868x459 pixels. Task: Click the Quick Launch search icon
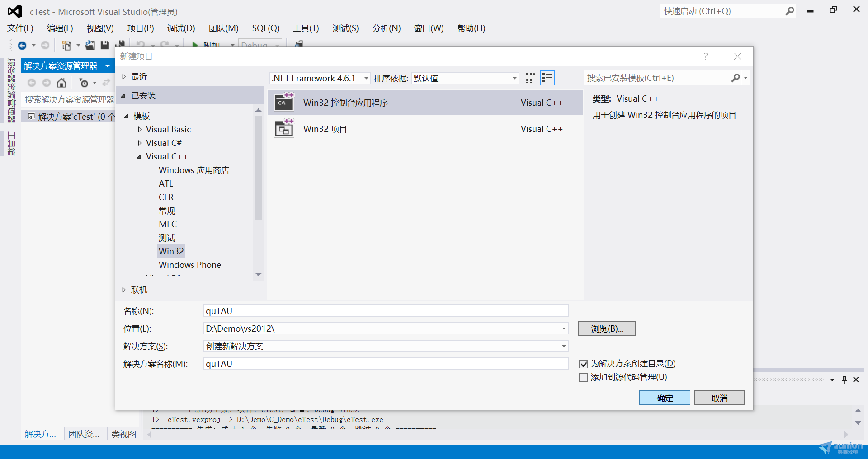click(789, 11)
